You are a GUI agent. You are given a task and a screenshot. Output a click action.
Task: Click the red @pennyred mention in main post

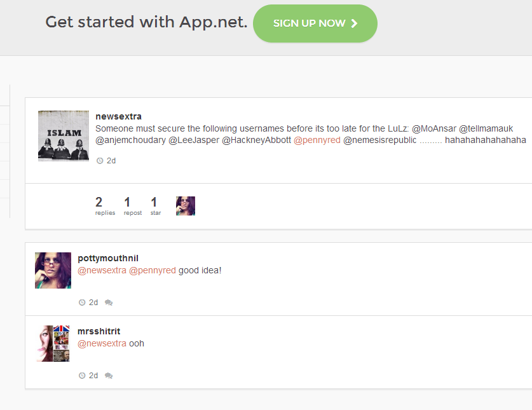click(317, 140)
